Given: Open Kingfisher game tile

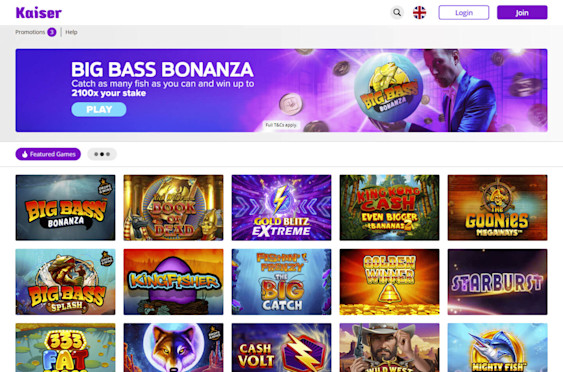Looking at the screenshot, I should point(173,282).
